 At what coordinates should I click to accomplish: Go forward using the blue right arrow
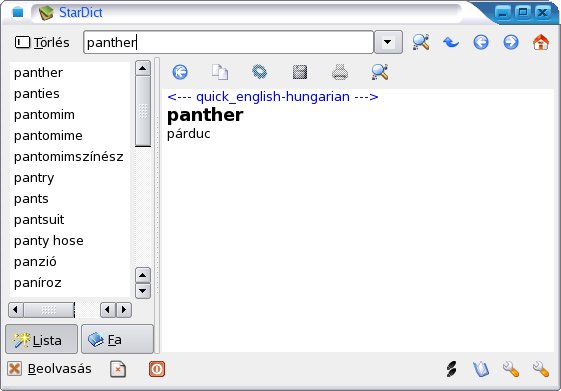click(x=511, y=42)
